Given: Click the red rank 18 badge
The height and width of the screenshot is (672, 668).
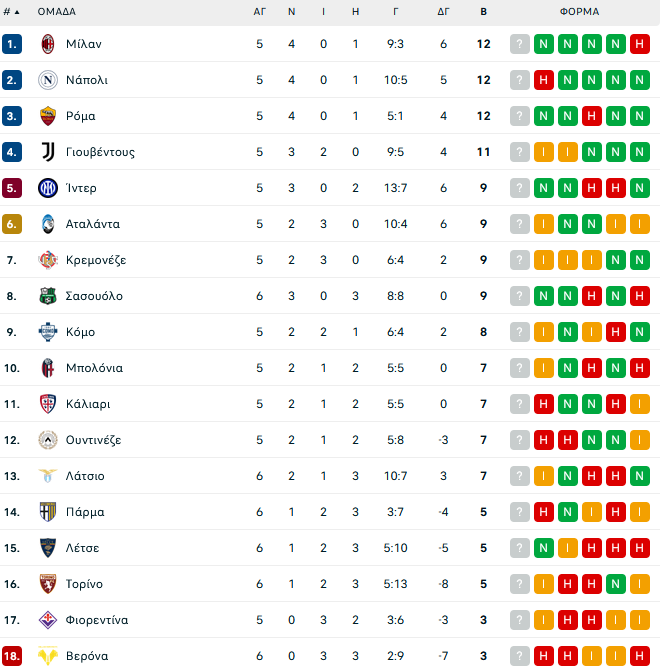Looking at the screenshot, I should (x=12, y=656).
